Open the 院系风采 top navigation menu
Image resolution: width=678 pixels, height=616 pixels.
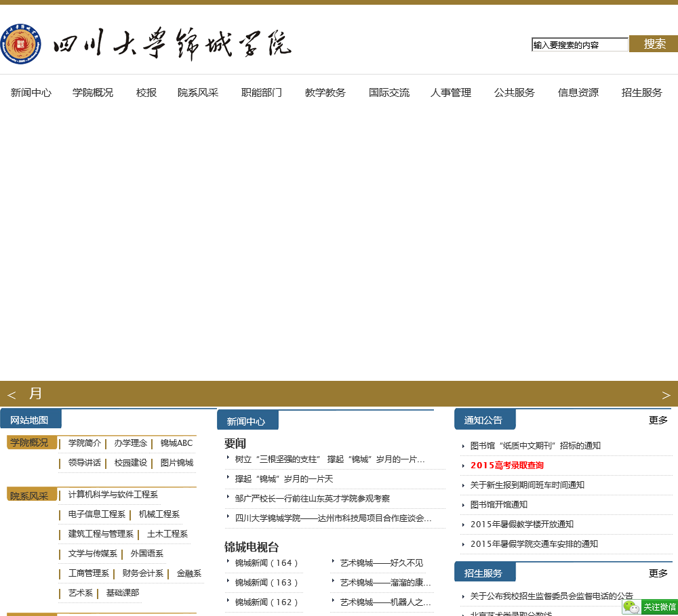[198, 93]
